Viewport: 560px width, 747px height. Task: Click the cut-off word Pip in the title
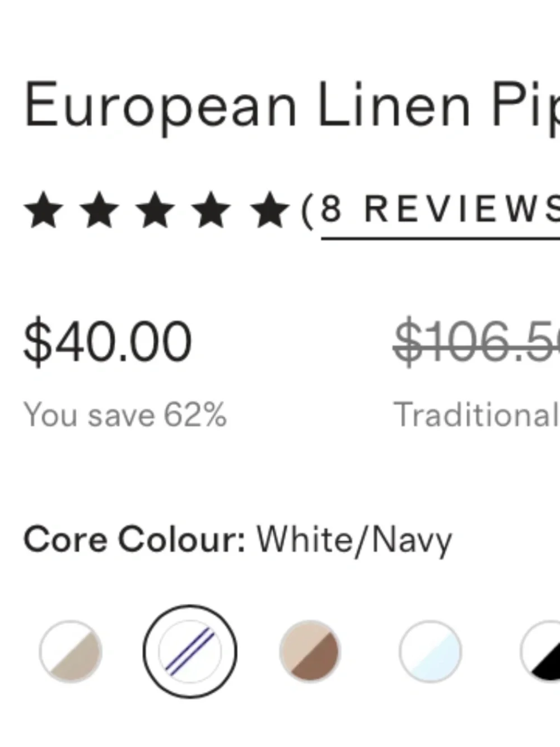coord(526,106)
